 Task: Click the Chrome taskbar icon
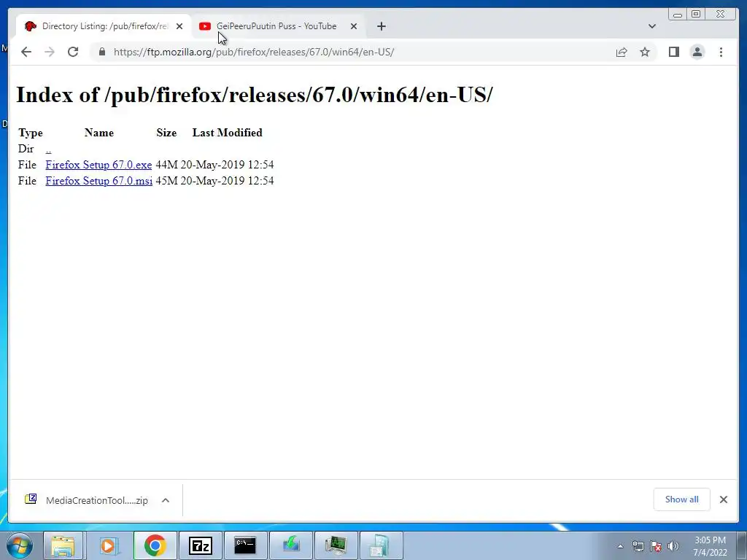pyautogui.click(x=155, y=545)
